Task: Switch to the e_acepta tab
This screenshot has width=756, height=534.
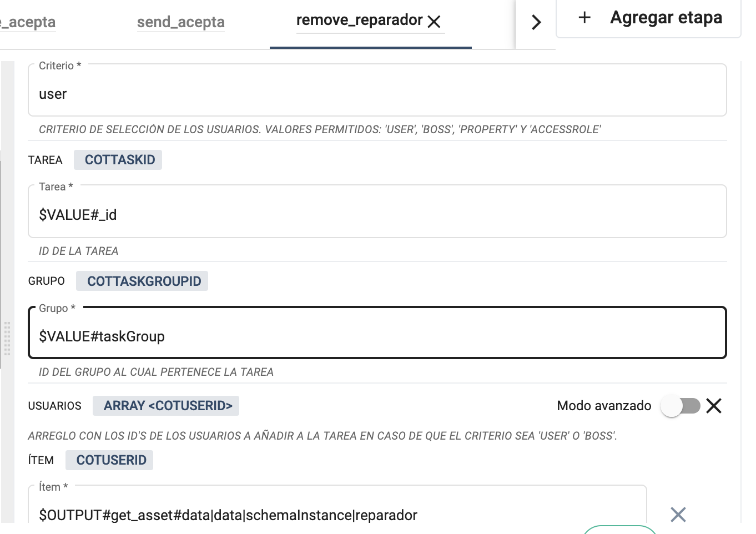Action: pyautogui.click(x=25, y=22)
